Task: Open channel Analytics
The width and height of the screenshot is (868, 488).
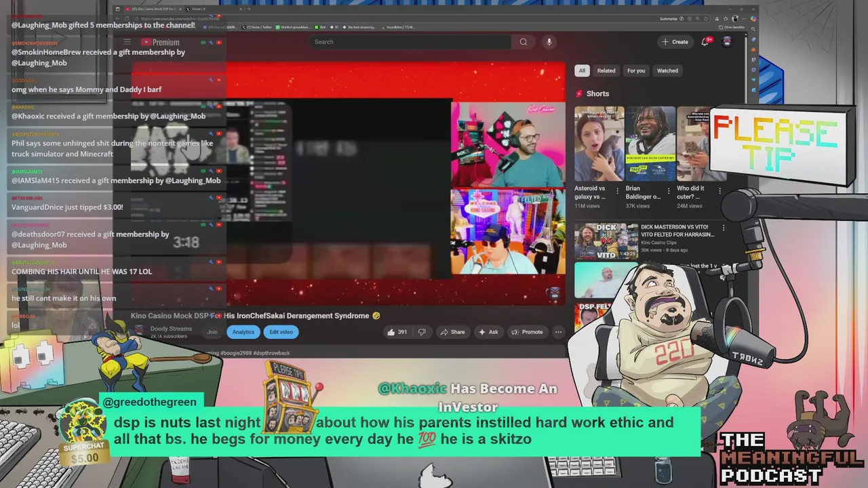Action: (x=243, y=332)
